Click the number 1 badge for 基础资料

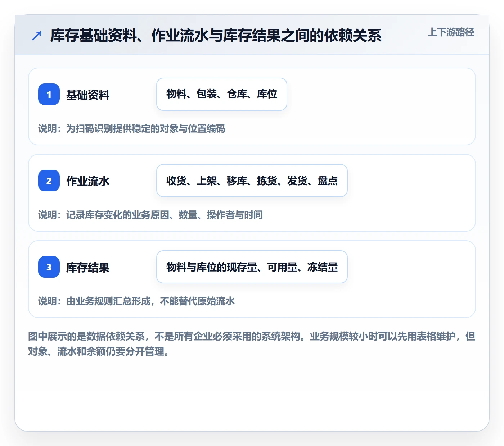coord(49,94)
